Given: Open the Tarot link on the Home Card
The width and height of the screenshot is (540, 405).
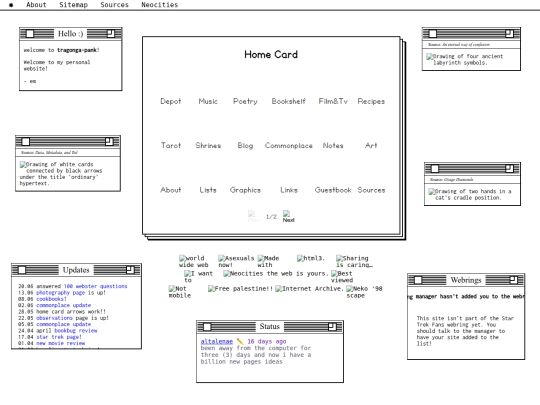Looking at the screenshot, I should (x=171, y=145).
